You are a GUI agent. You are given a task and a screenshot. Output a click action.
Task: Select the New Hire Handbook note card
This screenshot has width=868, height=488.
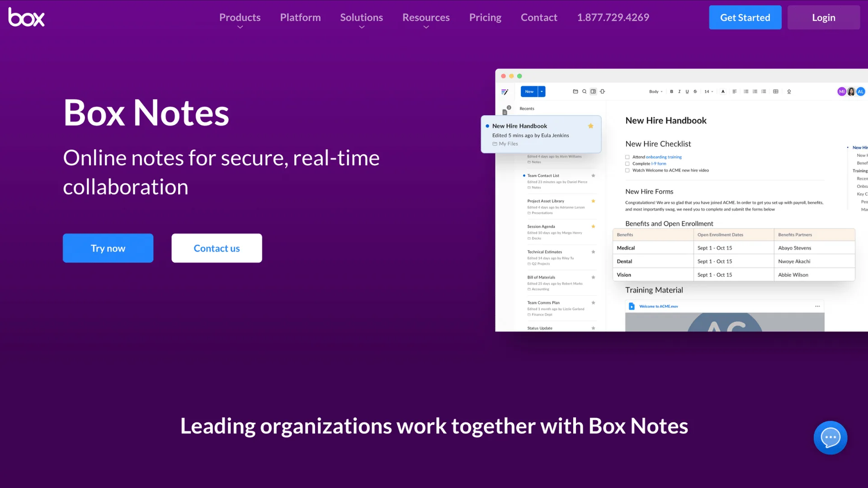point(541,134)
